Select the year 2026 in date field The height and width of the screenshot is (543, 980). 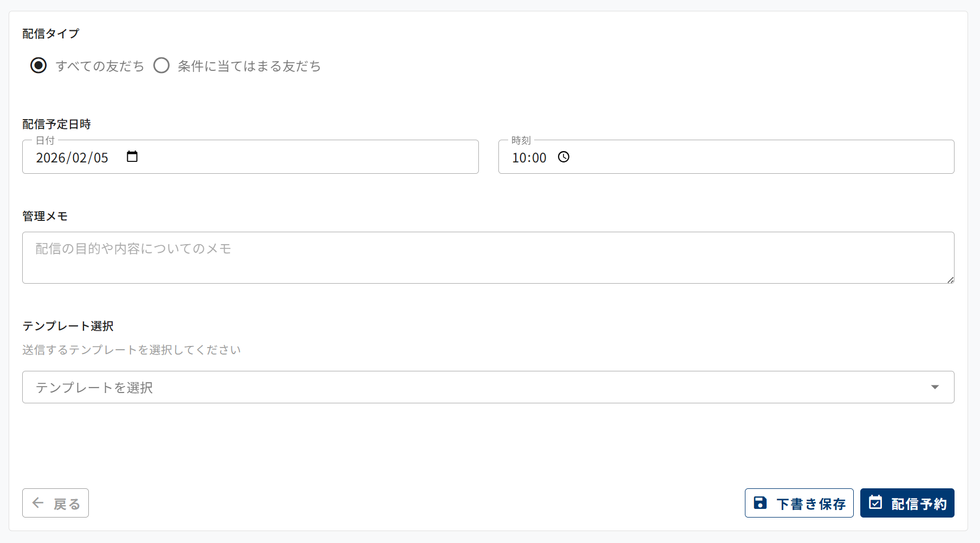click(x=51, y=158)
